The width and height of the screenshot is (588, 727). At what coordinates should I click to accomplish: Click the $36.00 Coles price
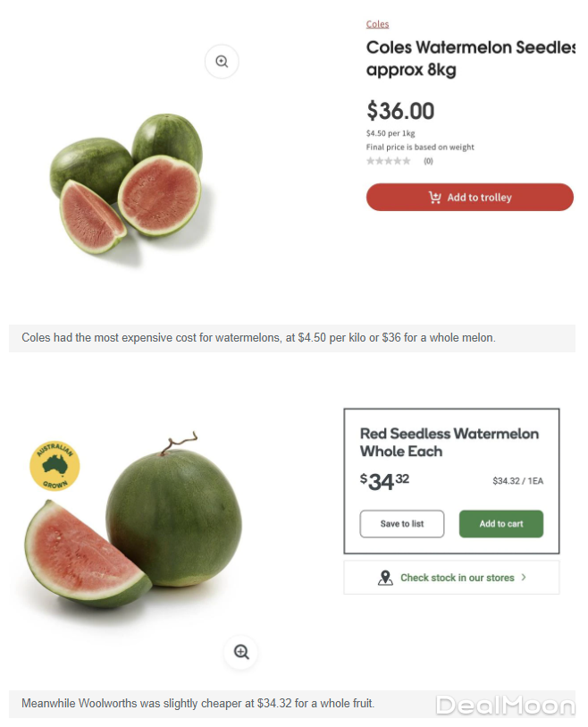[x=400, y=111]
